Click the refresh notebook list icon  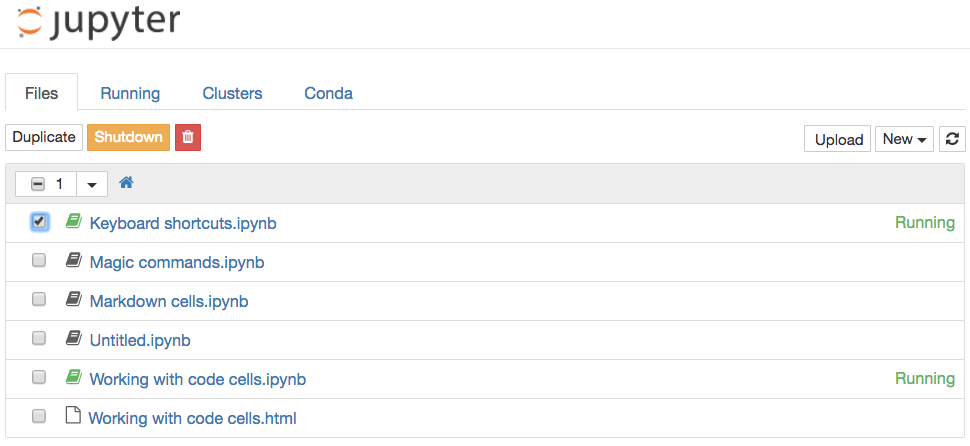[x=952, y=139]
